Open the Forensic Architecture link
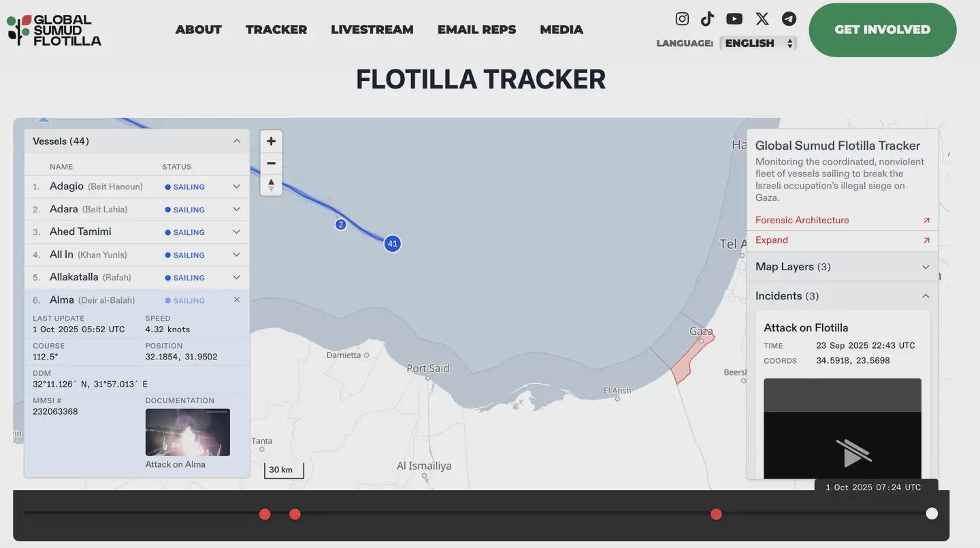This screenshot has width=980, height=548. (802, 220)
